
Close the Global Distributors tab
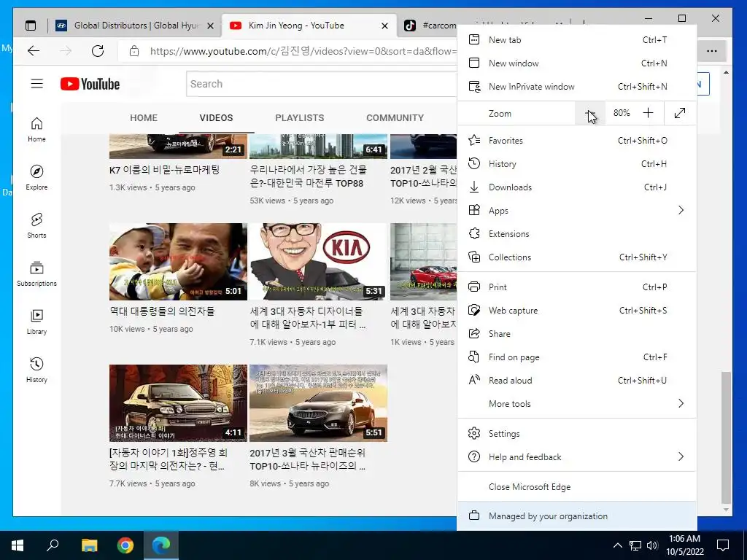(210, 26)
